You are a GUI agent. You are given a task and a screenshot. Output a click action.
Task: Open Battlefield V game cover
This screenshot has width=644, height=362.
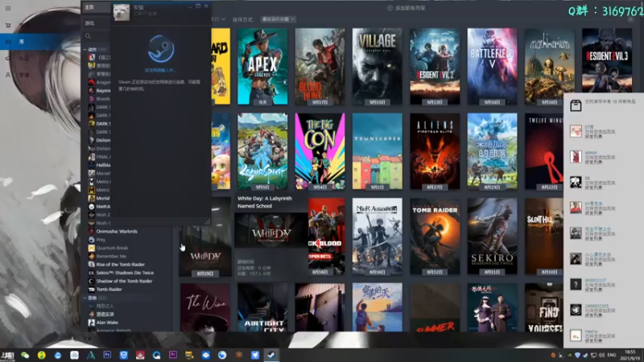[492, 66]
